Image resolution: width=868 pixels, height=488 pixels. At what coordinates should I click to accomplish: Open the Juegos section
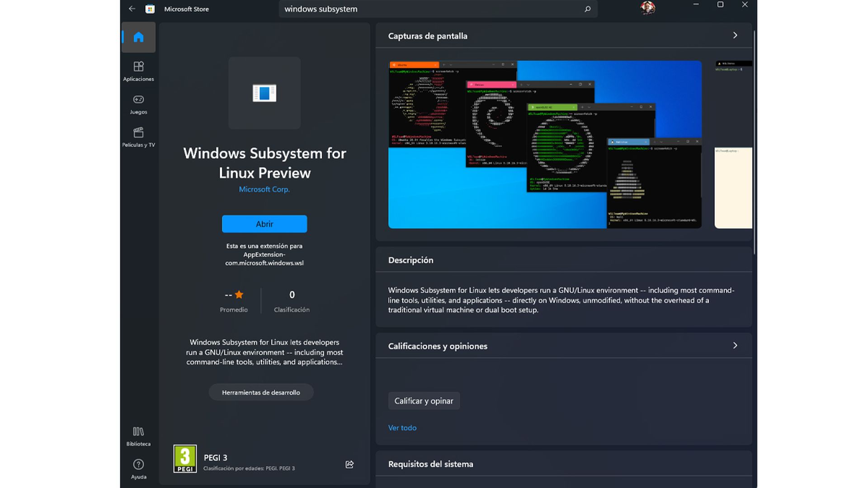coord(138,104)
